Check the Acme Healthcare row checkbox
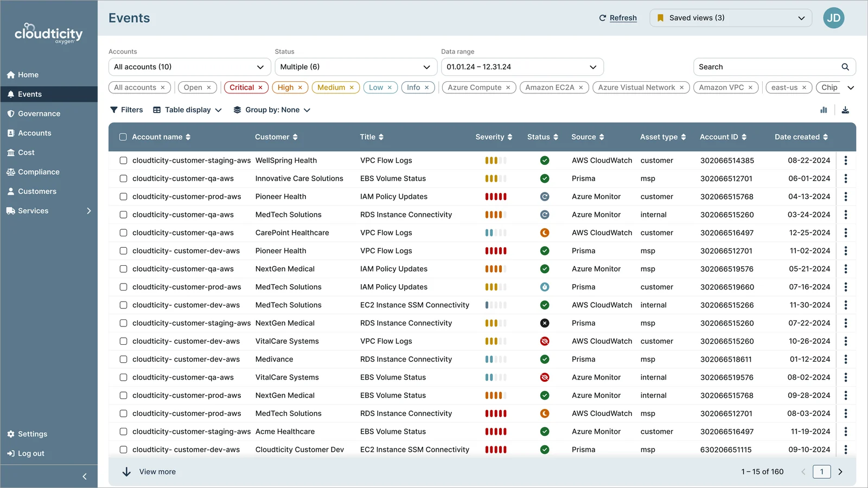Viewport: 868px width, 488px height. pos(123,432)
